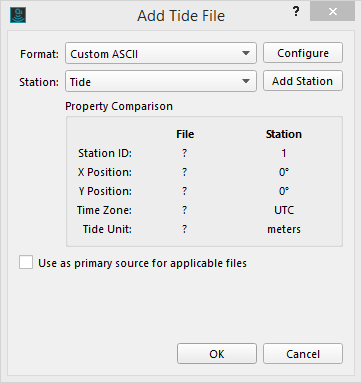Enable Use as primary source checkbox
362x383 pixels.
point(26,262)
